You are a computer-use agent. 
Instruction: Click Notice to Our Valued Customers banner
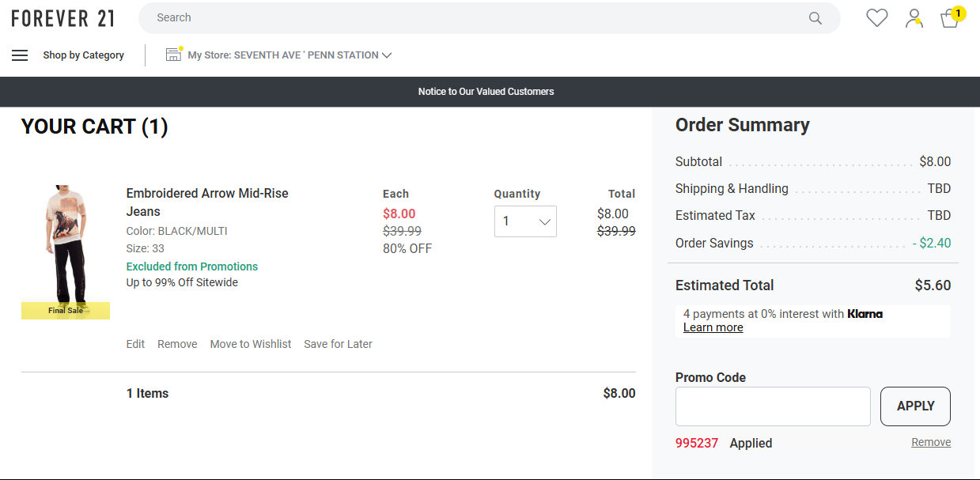(486, 92)
